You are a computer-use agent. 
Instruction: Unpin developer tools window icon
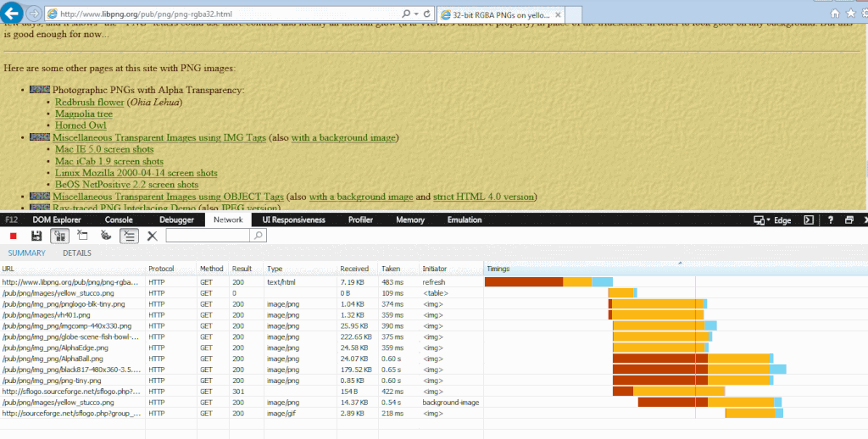tap(849, 220)
